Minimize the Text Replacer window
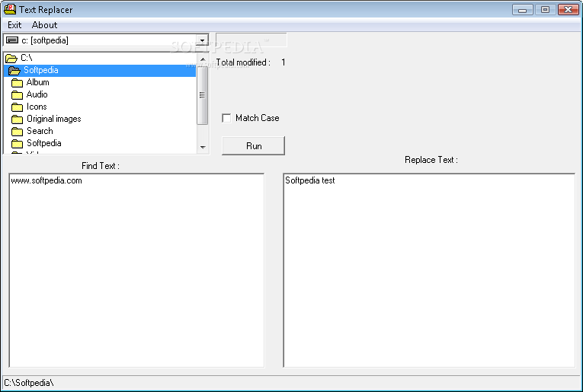Screen dimensions: 583x392 (x=522, y=10)
